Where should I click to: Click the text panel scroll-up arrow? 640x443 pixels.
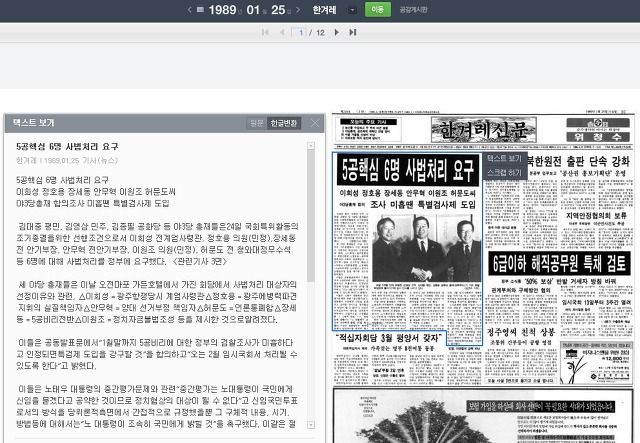click(311, 145)
